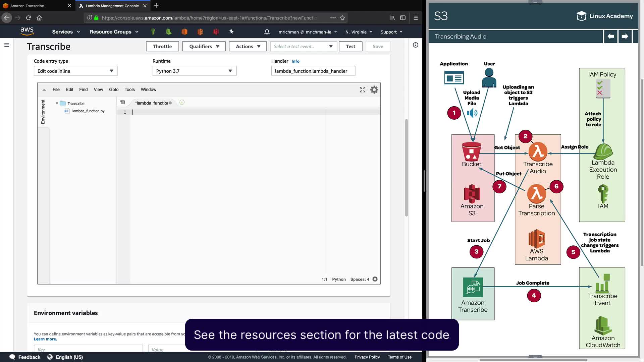Click the Test button
Viewport: 644px width, 362px height.
[350, 46]
